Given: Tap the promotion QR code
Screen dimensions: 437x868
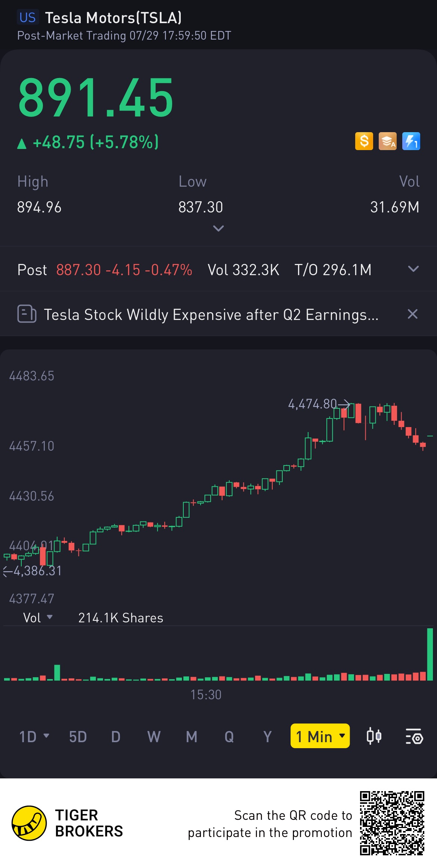Looking at the screenshot, I should 392,823.
